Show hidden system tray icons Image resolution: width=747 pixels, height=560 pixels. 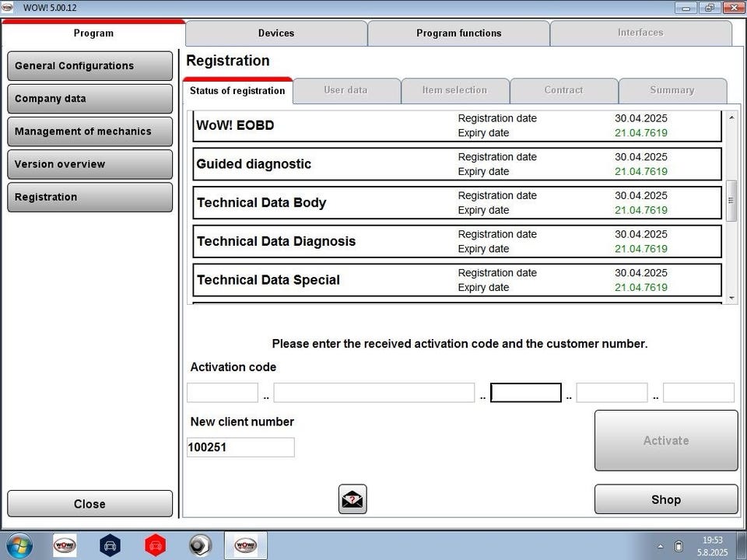pyautogui.click(x=661, y=546)
